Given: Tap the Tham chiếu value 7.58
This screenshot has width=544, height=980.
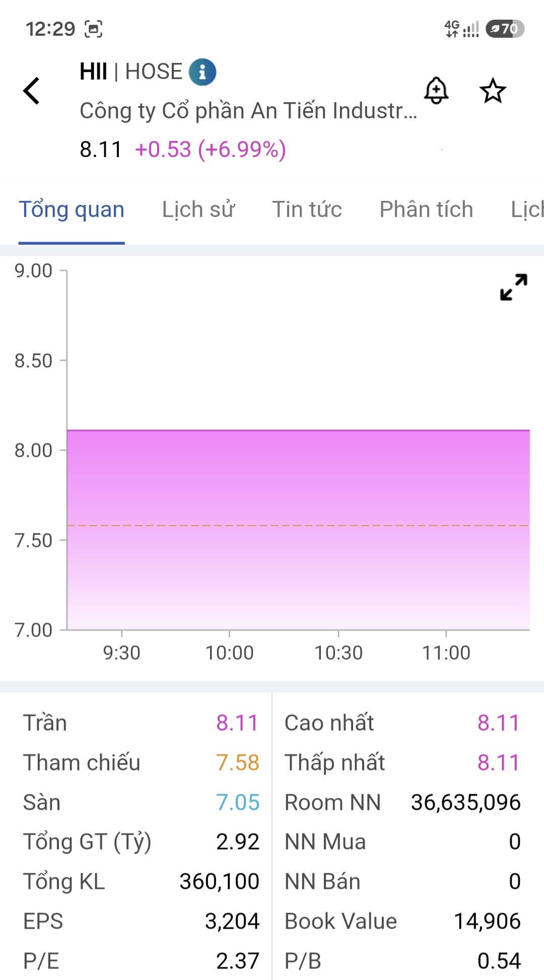Looking at the screenshot, I should [237, 762].
